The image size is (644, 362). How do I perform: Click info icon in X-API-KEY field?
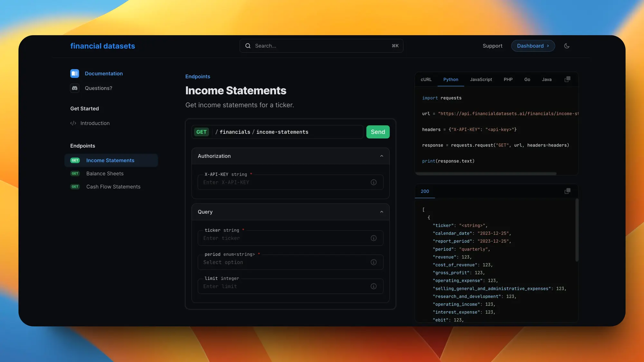pos(374,182)
